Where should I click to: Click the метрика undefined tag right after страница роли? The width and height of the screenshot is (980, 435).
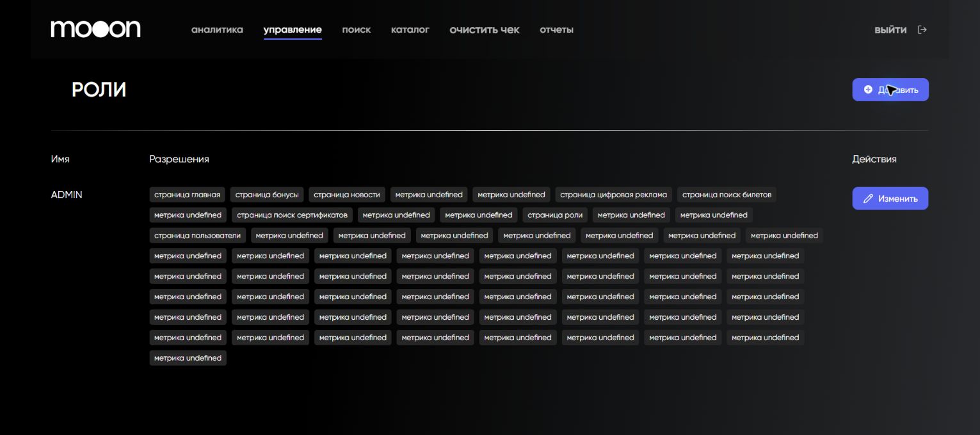coord(631,215)
